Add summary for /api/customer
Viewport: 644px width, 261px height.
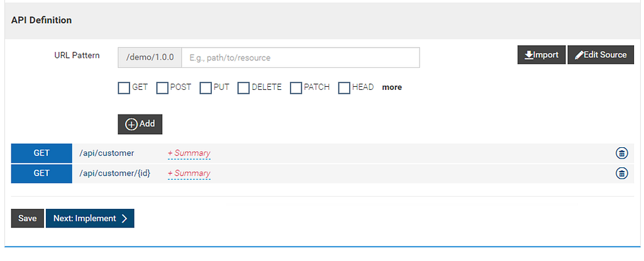click(x=189, y=153)
